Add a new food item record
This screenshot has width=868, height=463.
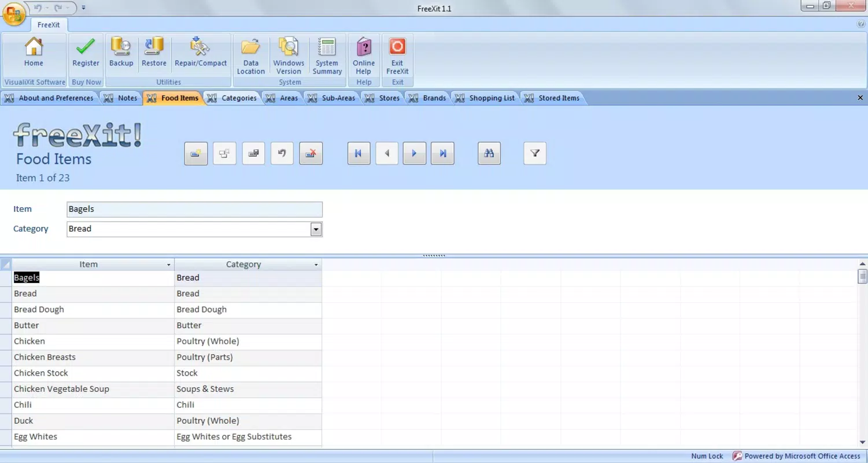point(196,153)
